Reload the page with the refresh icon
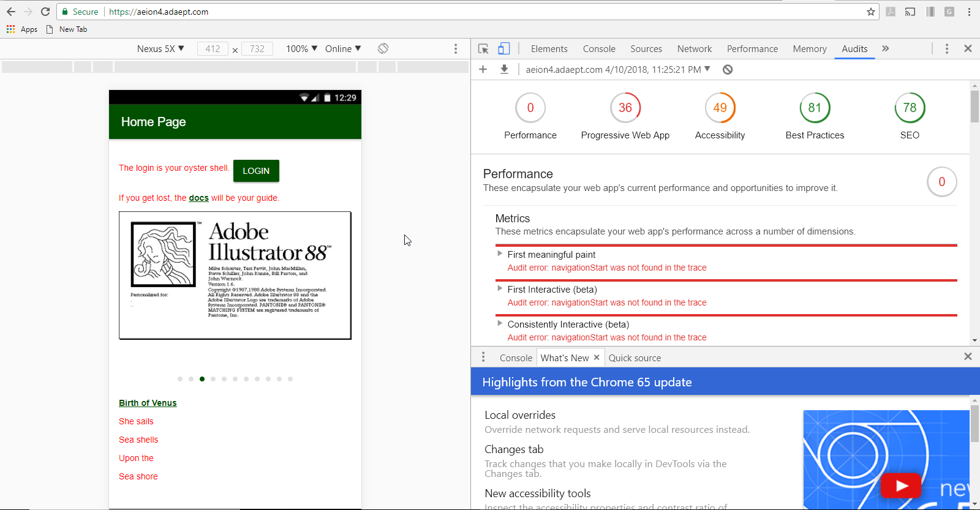980x510 pixels. [45, 12]
